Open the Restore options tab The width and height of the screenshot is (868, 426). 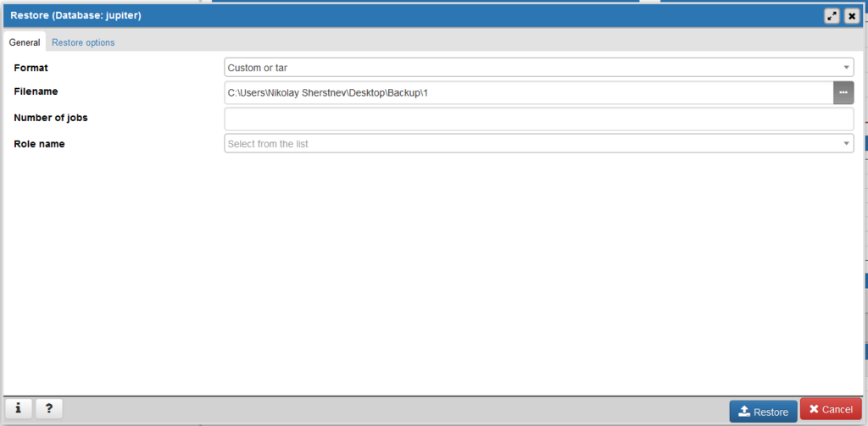(x=83, y=42)
